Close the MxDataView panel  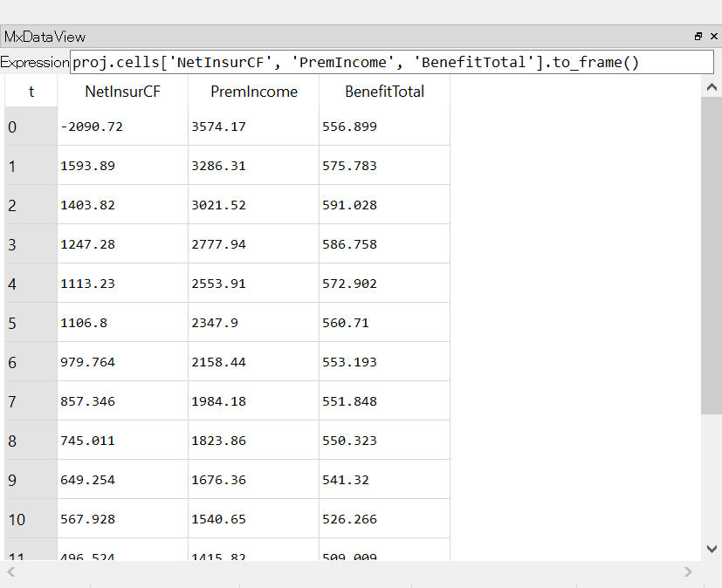[x=713, y=37]
